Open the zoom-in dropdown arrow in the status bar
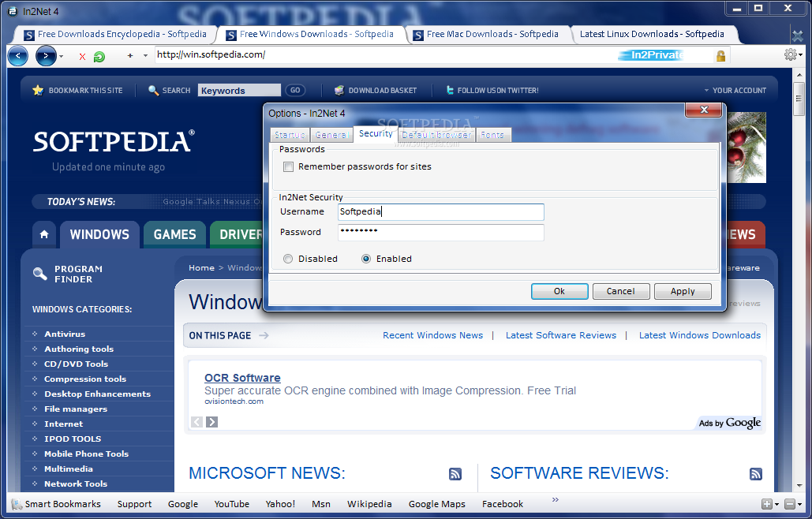This screenshot has height=519, width=812. 776,505
